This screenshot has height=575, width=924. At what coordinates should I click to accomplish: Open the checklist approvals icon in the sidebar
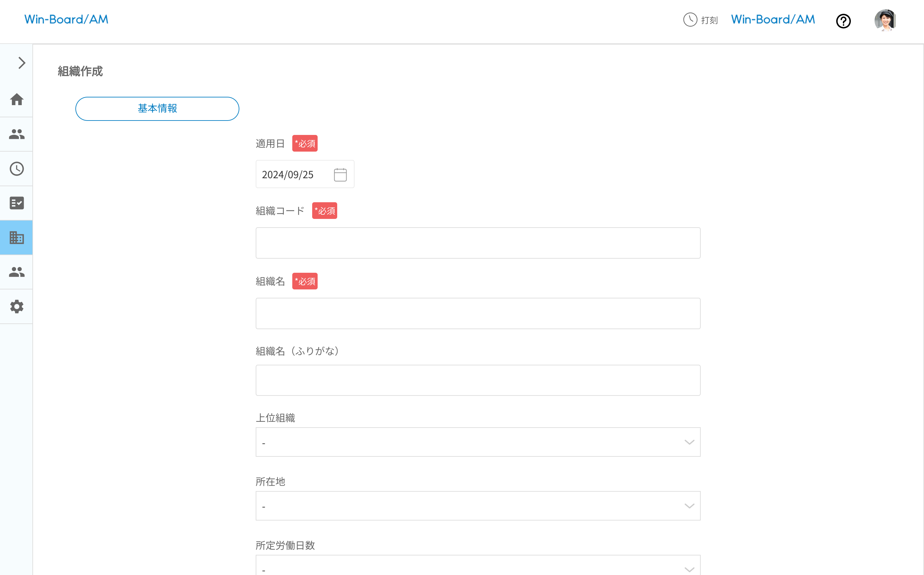(17, 203)
